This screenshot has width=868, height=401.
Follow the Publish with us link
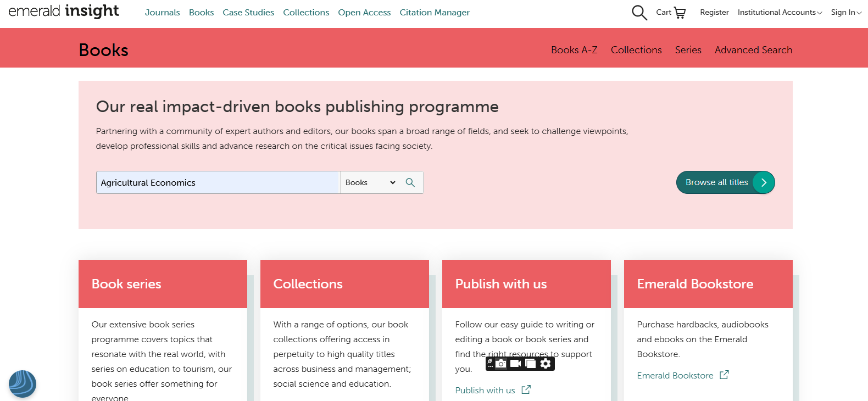pyautogui.click(x=485, y=390)
